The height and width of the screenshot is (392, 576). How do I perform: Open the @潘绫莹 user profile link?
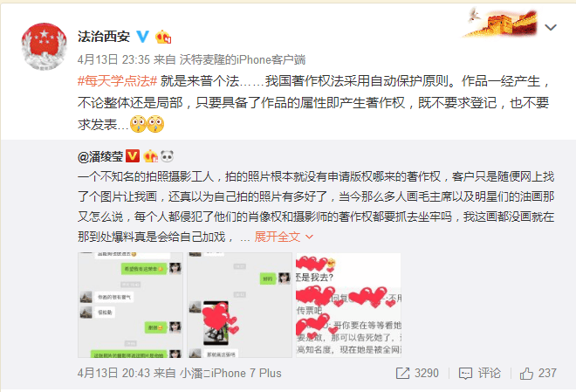tap(99, 157)
